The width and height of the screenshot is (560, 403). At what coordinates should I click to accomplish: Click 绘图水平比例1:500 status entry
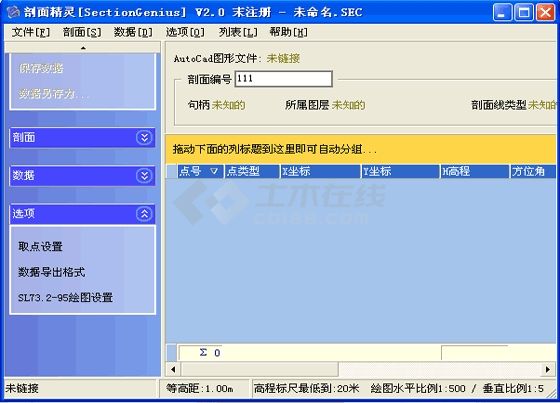coord(418,388)
